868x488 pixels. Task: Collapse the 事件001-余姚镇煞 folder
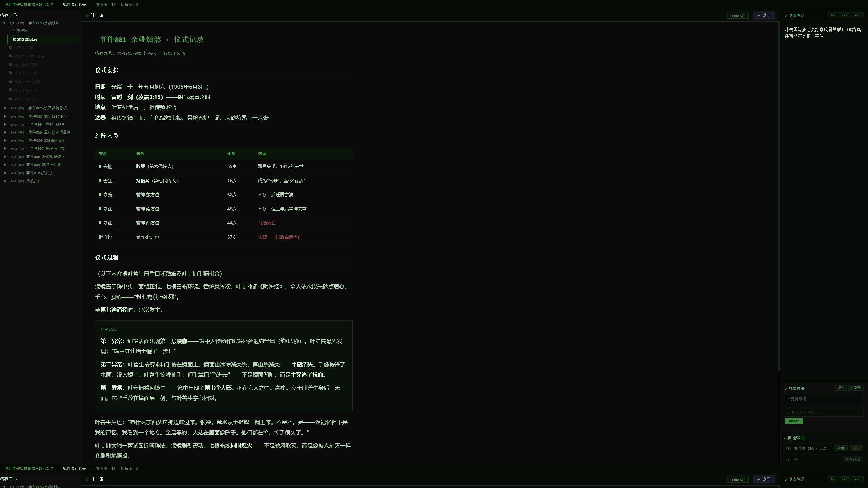tap(4, 23)
